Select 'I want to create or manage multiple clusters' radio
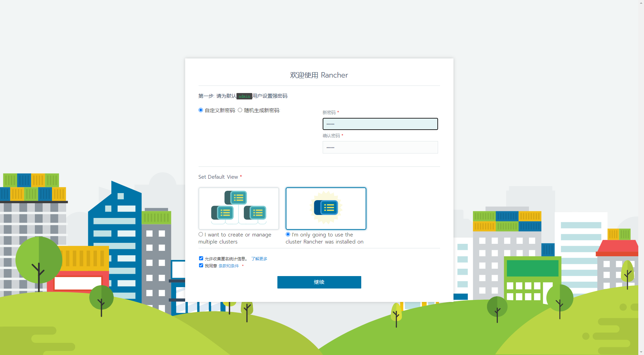 tap(201, 234)
